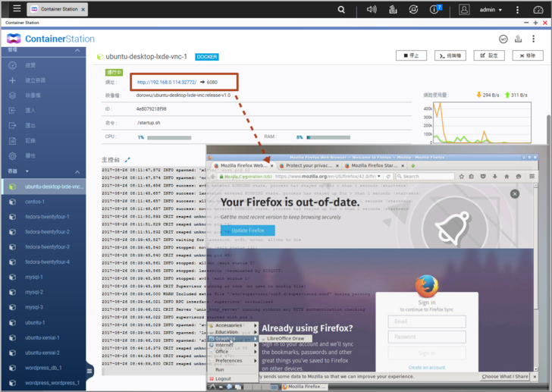
Task: Click 移除 remove container button
Action: 528,55
